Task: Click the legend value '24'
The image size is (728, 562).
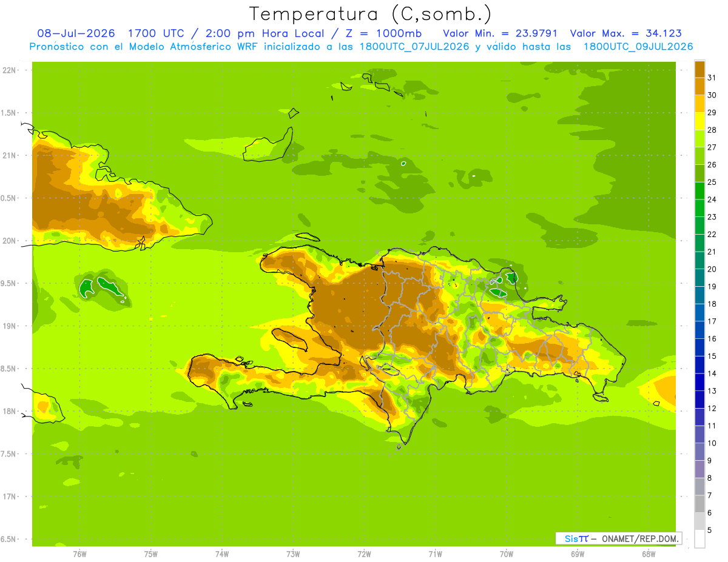Action: click(x=712, y=199)
